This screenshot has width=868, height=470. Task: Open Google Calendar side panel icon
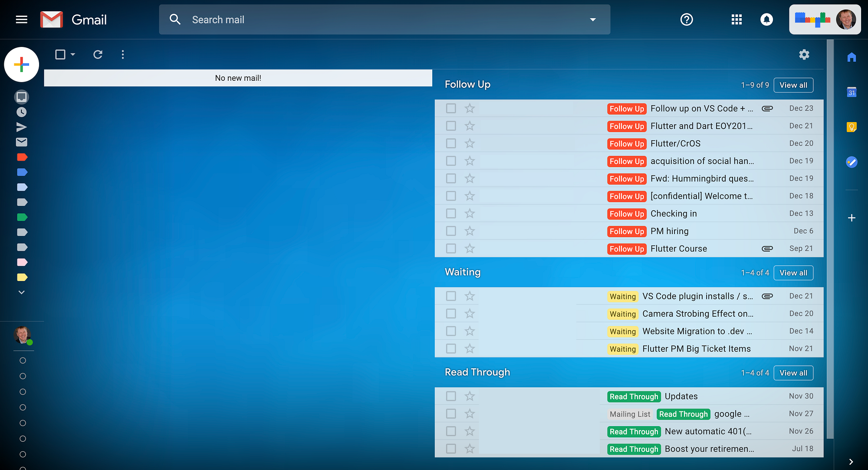[x=852, y=92]
